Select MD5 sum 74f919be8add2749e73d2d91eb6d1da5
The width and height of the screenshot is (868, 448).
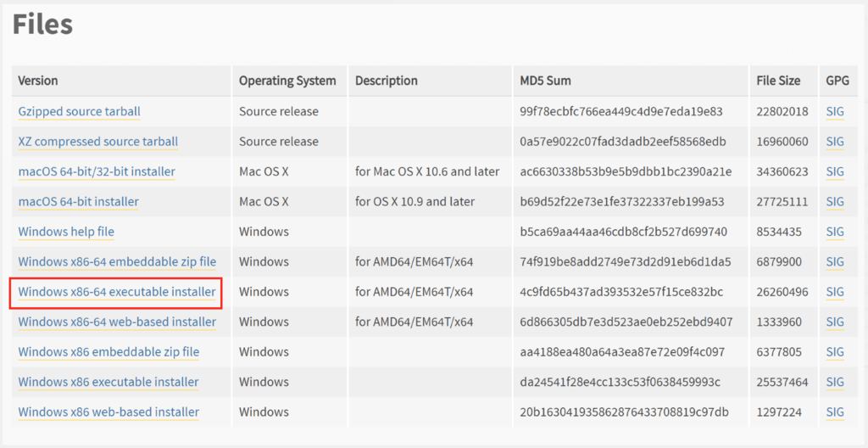click(x=626, y=261)
